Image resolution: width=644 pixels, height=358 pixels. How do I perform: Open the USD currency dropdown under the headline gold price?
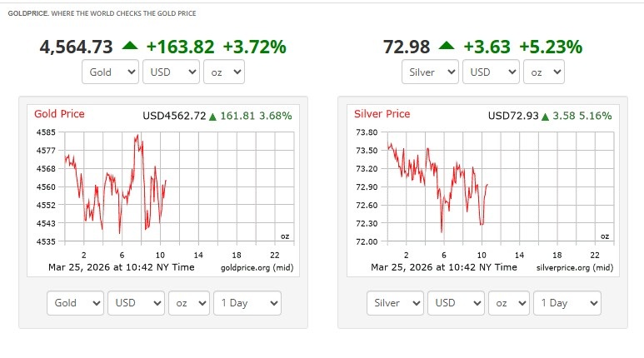tap(171, 72)
